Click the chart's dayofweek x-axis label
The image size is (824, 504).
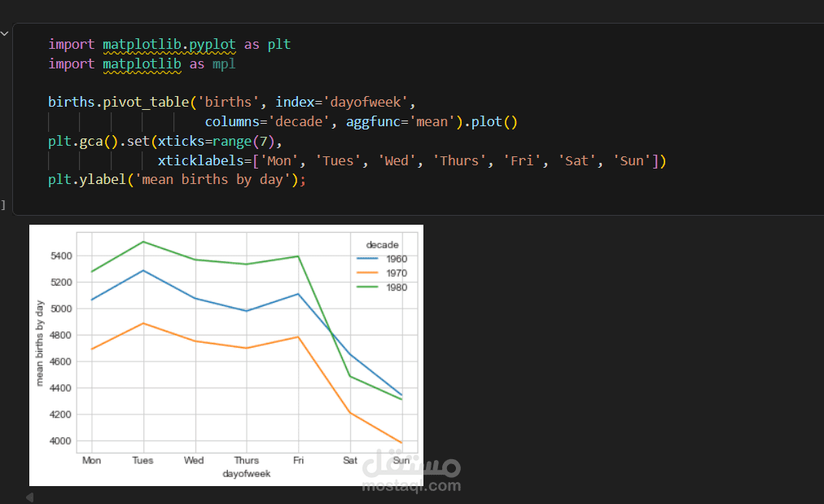(247, 474)
